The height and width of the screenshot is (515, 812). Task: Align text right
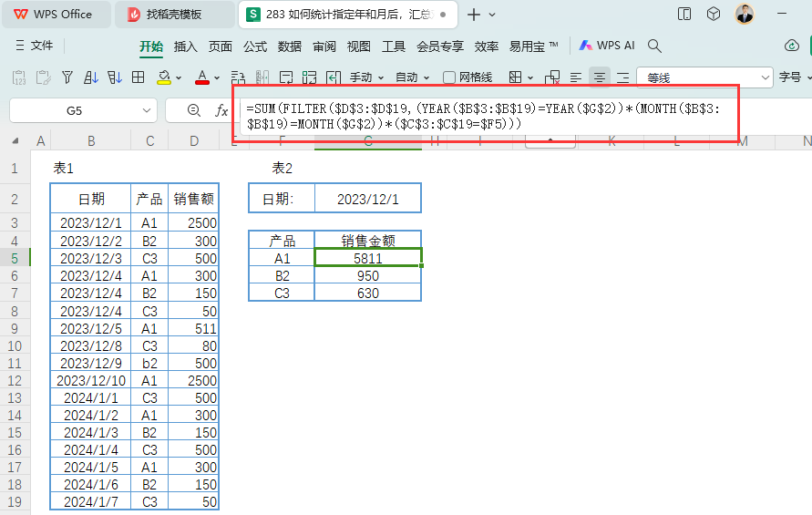pyautogui.click(x=623, y=77)
